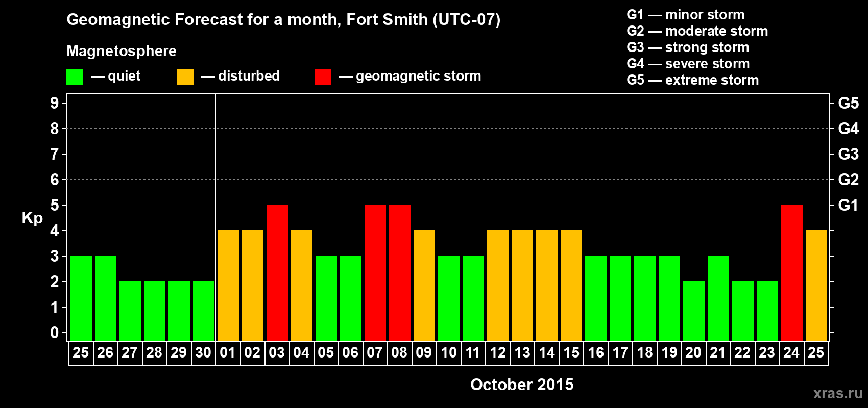Click the date cell 06
868x408 pixels.
coord(350,353)
